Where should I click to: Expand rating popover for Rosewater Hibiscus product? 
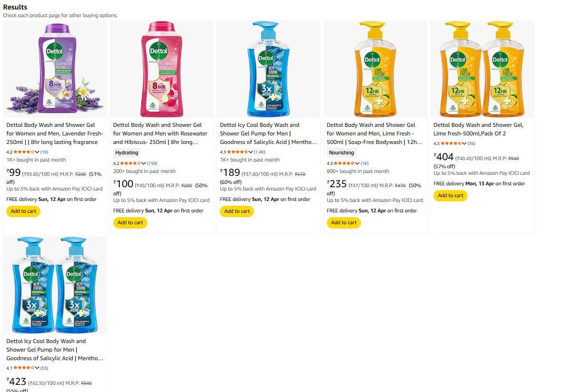144,163
